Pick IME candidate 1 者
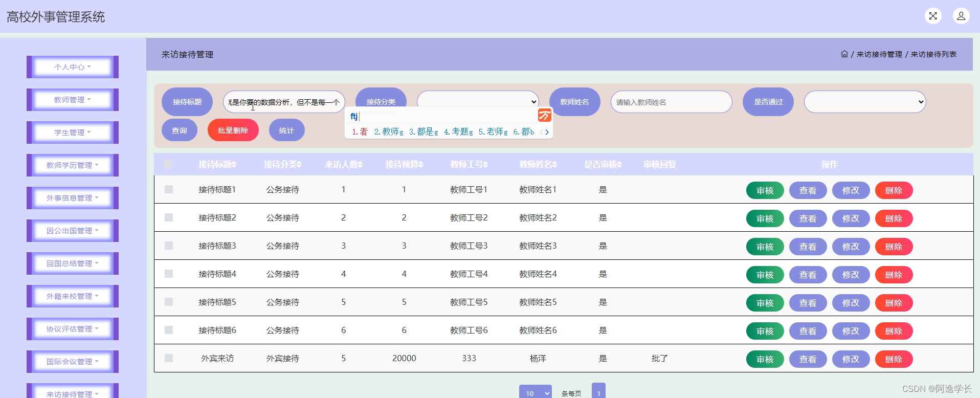This screenshot has width=980, height=398. (360, 132)
